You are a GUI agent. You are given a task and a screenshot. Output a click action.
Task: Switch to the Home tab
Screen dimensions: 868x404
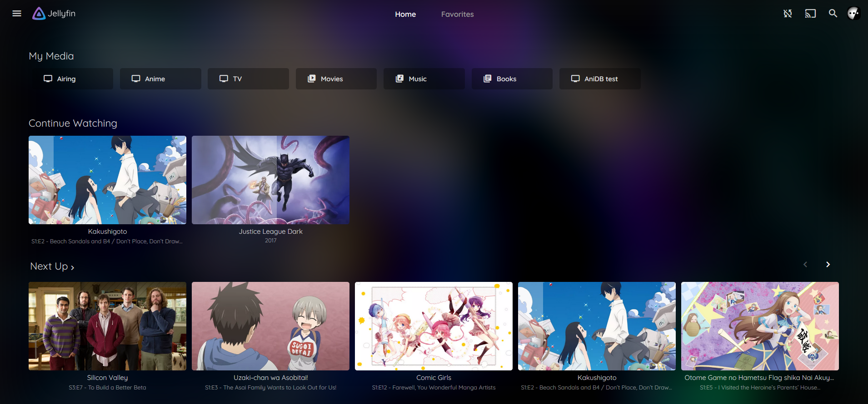coord(405,14)
